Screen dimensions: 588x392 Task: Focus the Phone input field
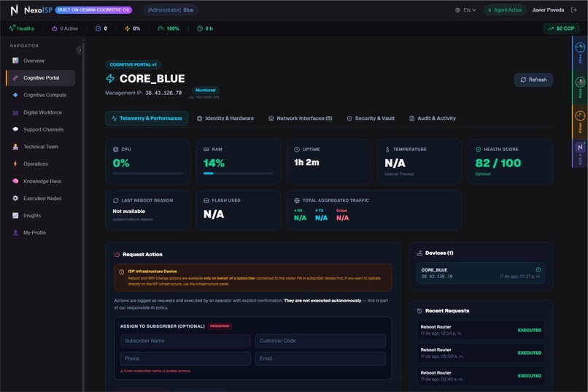pos(185,358)
